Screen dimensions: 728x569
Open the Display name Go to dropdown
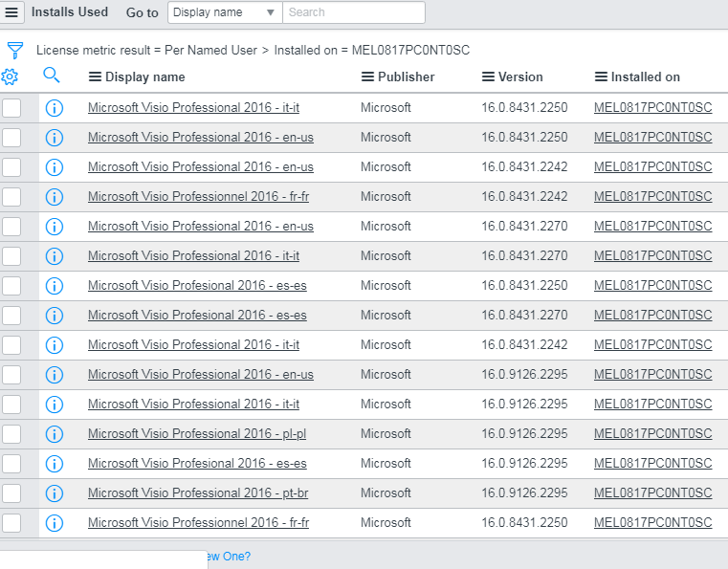pos(225,12)
